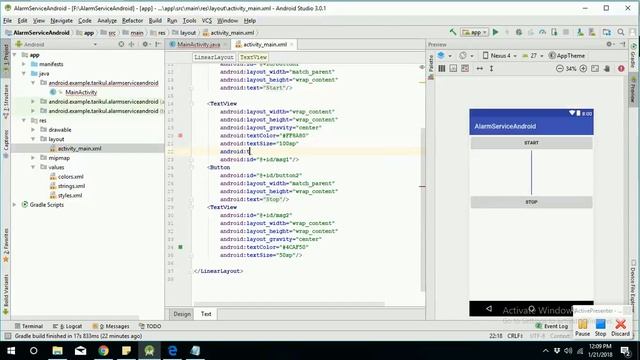Screen dimensions: 640x360
Task: Click the Search Everywhere magnifier icon
Action: 621,32
